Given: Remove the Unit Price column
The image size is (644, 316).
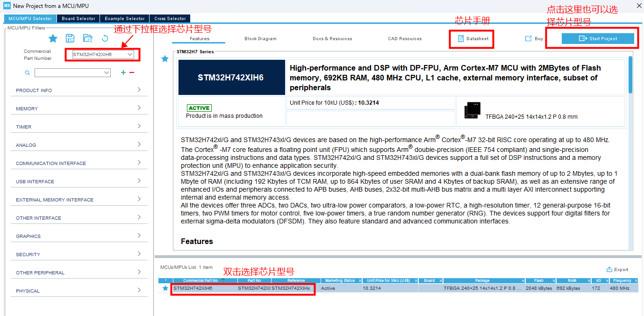Looking at the screenshot, I should pyautogui.click(x=415, y=281).
